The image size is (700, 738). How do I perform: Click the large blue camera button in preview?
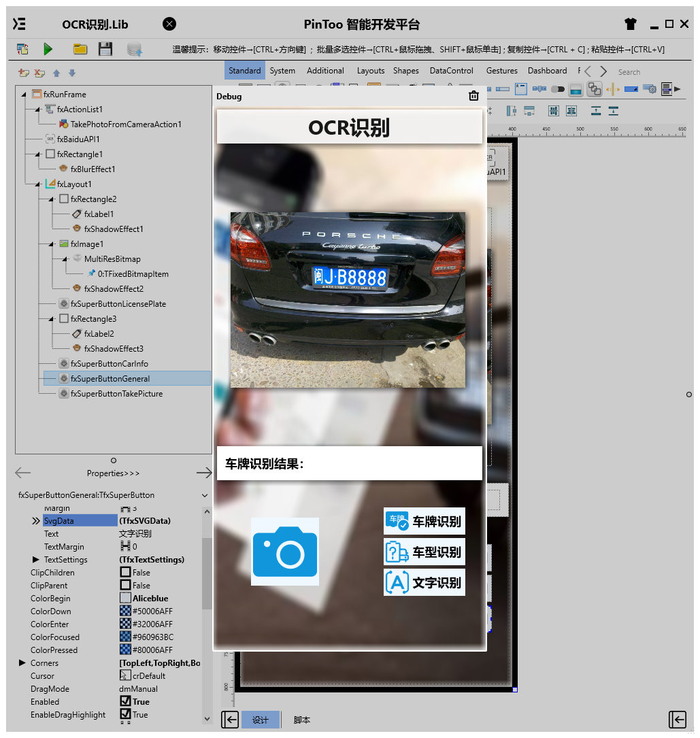(x=285, y=552)
